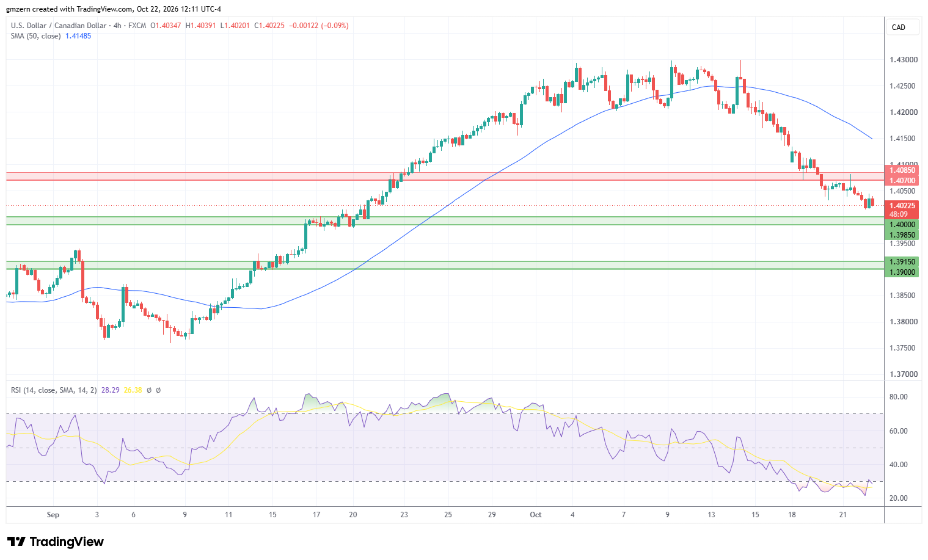Click the 'gmzern created with TradingView.com' header text

point(69,9)
